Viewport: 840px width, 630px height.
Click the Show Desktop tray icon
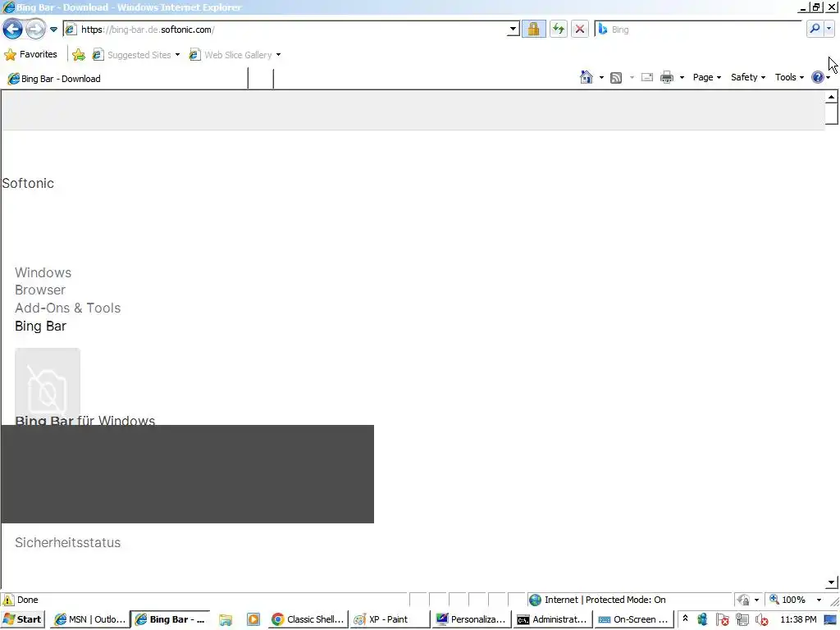click(x=831, y=620)
